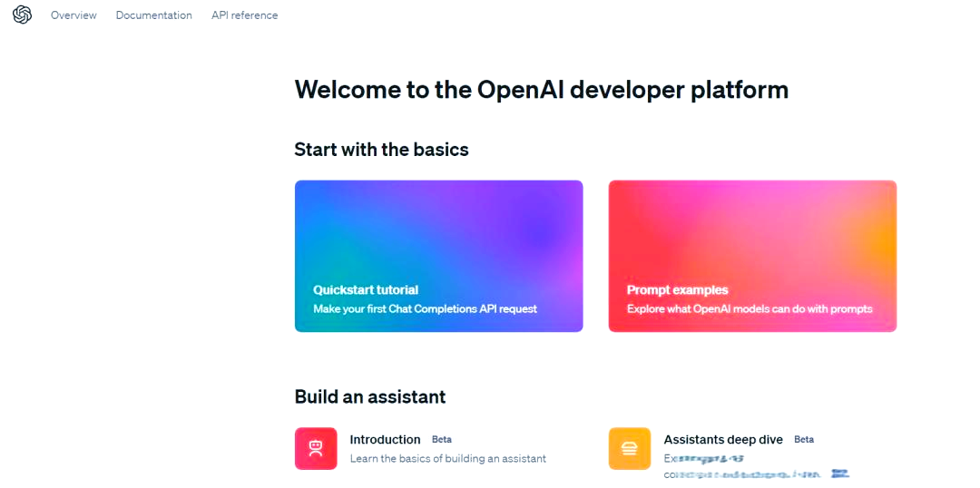This screenshot has height=488, width=980.
Task: Open the Quickstart tutorial card
Action: [x=439, y=256]
